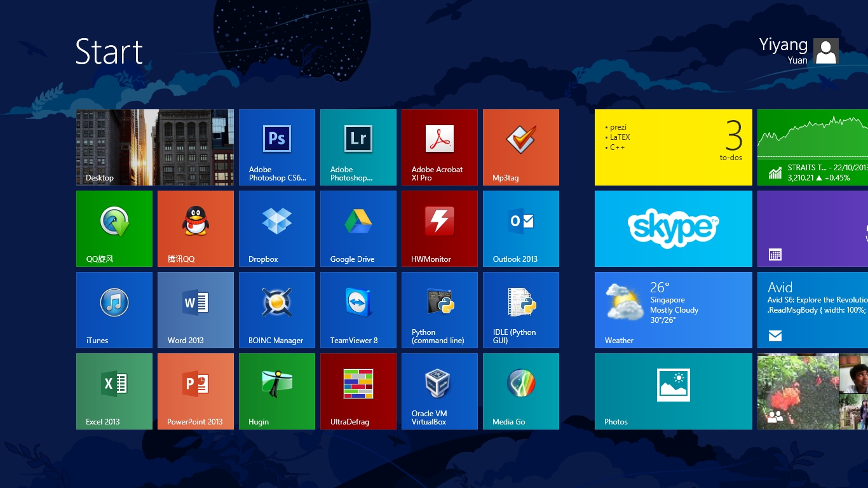The height and width of the screenshot is (488, 868).
Task: Open the Dropbox tile
Action: [277, 229]
